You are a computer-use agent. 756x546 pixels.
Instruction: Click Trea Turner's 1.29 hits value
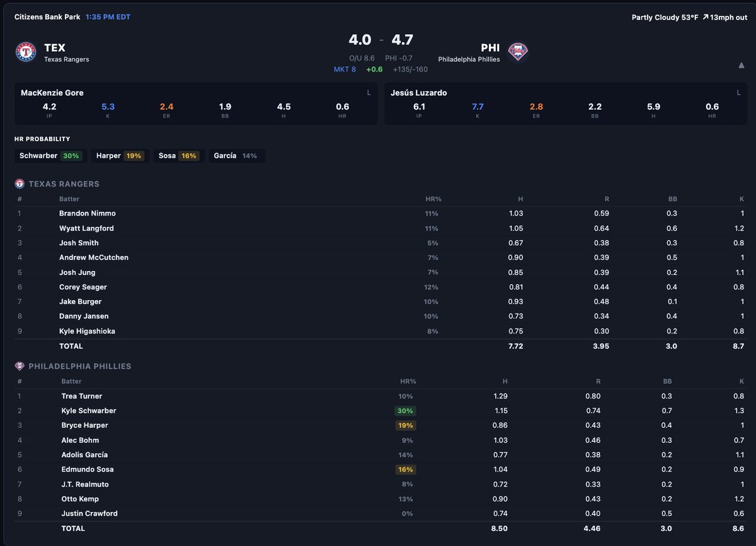pyautogui.click(x=500, y=396)
